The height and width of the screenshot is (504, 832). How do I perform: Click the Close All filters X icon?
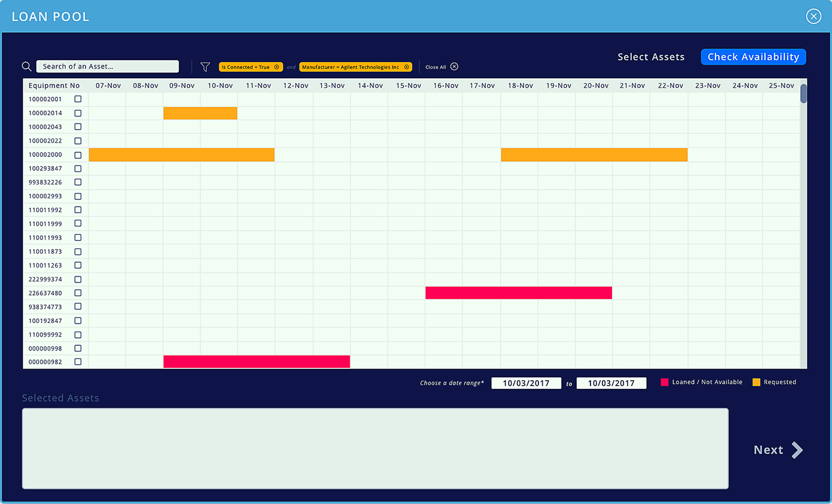(x=454, y=67)
